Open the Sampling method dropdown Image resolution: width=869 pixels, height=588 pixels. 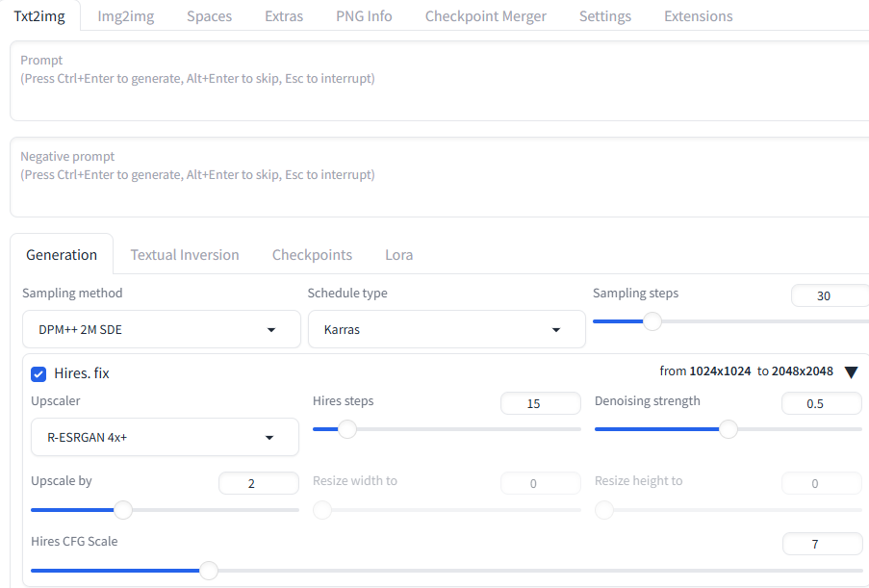point(162,329)
